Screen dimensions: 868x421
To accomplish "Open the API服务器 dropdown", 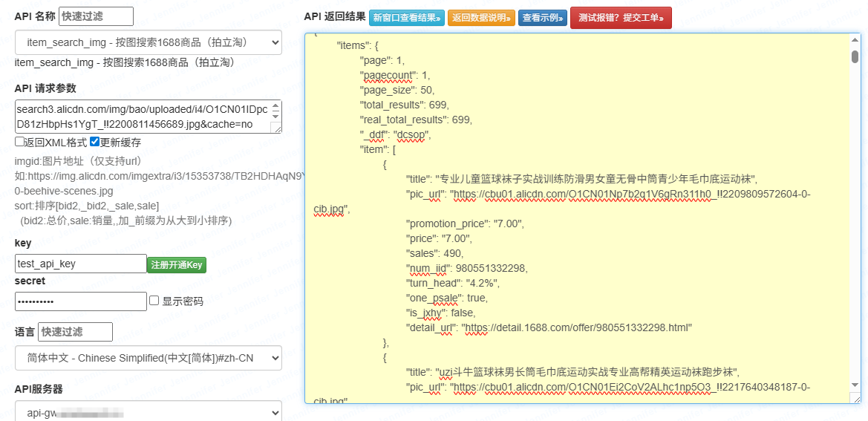I will (148, 413).
